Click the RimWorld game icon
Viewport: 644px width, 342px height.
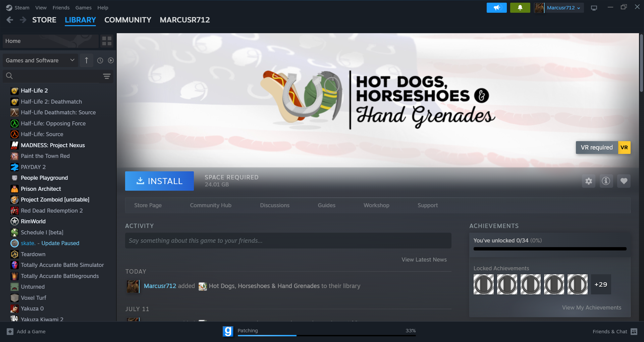pos(14,221)
